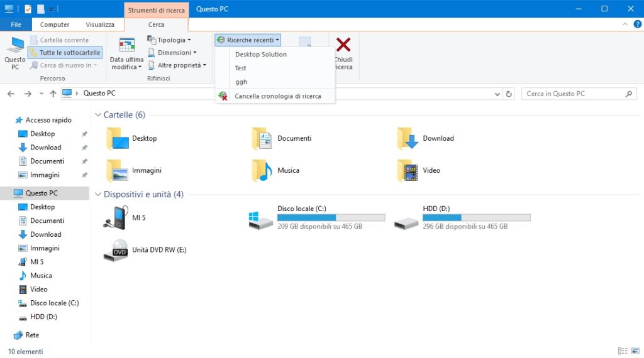Click the Disco locale (C:) usage bar
644x358 pixels.
tap(331, 217)
